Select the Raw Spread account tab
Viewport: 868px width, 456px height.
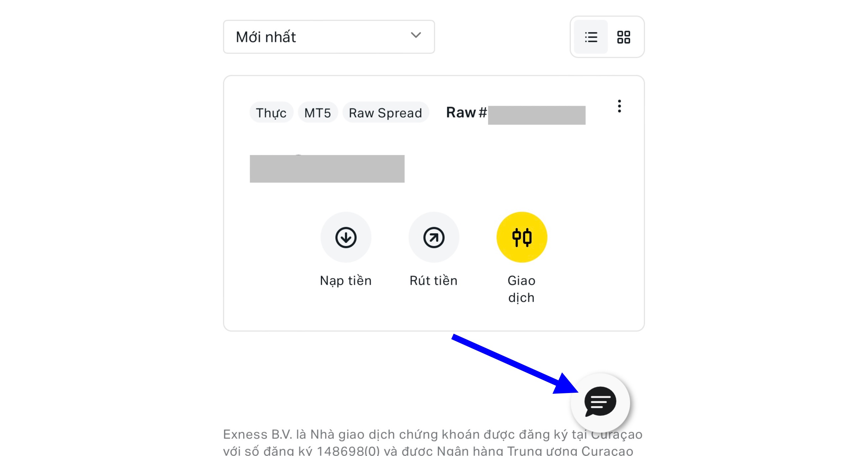tap(385, 113)
